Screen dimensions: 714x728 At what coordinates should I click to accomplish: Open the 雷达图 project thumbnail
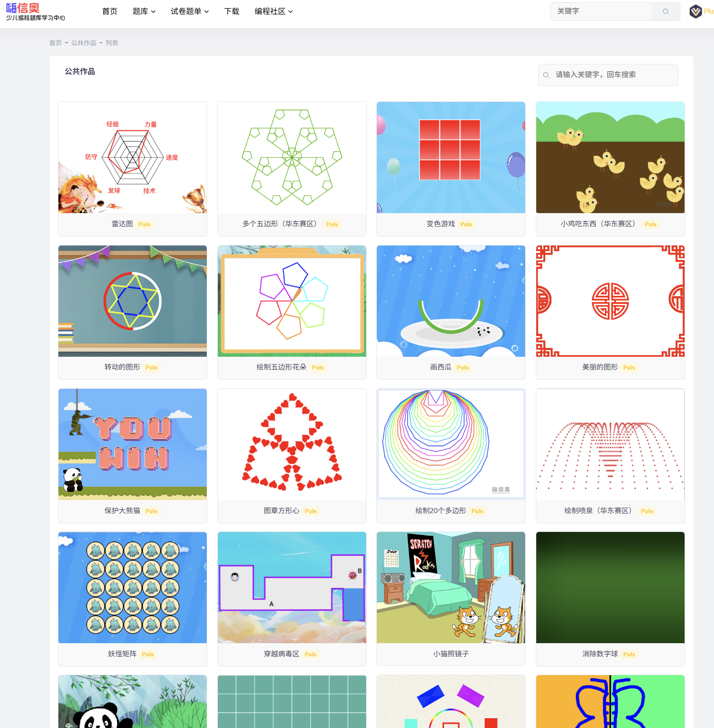tap(133, 157)
